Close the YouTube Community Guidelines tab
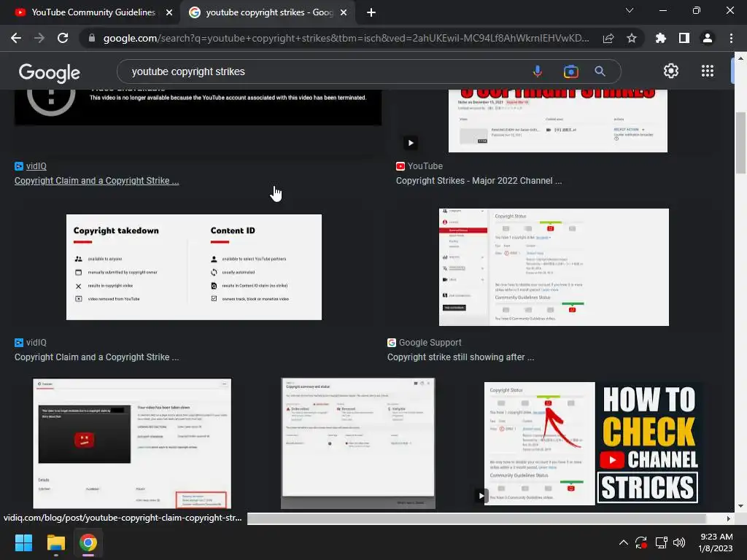 click(x=169, y=12)
